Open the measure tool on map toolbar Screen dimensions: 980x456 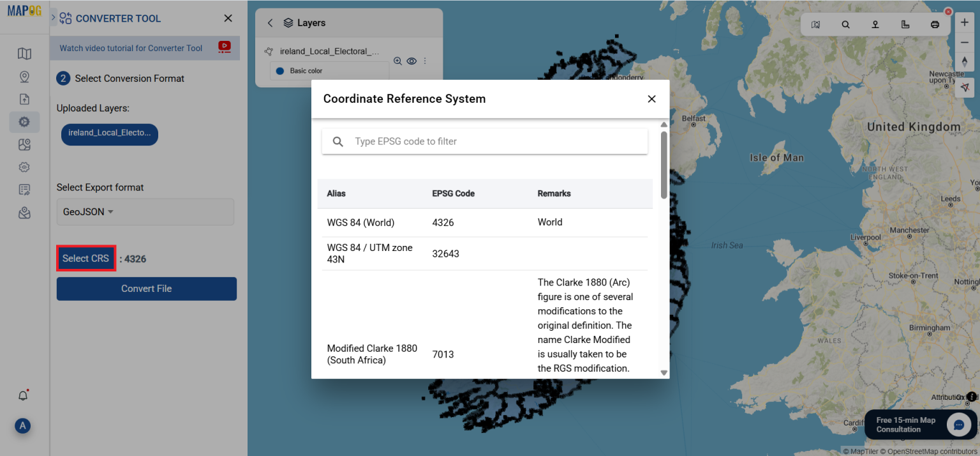[905, 24]
